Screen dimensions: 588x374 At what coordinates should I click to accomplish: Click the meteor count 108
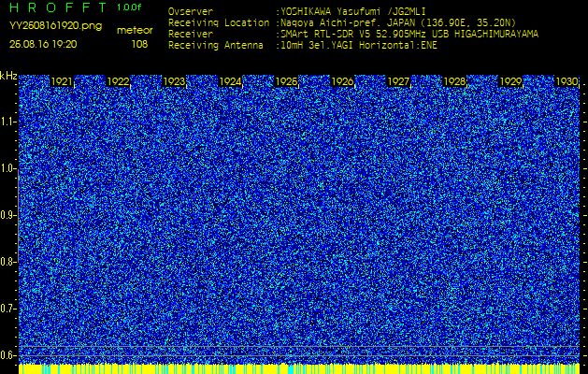pyautogui.click(x=139, y=44)
